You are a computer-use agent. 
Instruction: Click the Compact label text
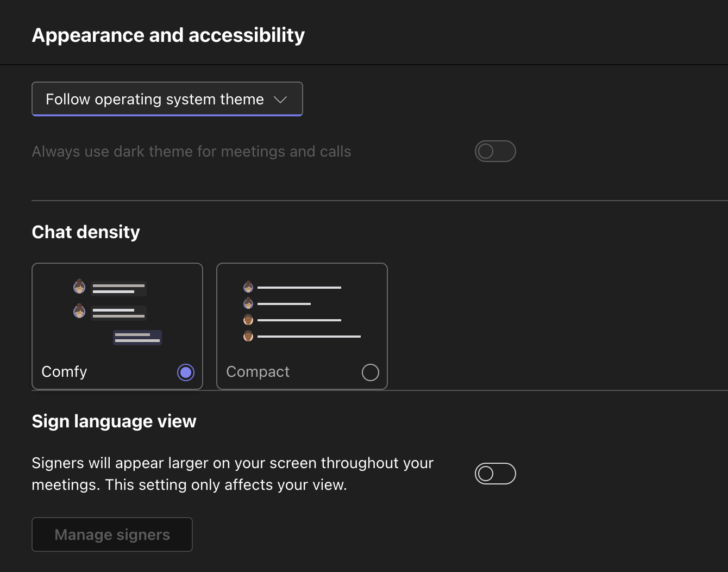(x=258, y=372)
